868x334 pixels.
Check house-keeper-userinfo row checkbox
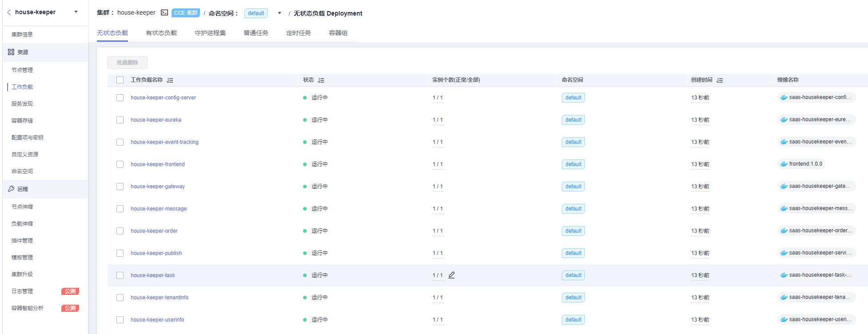click(120, 320)
